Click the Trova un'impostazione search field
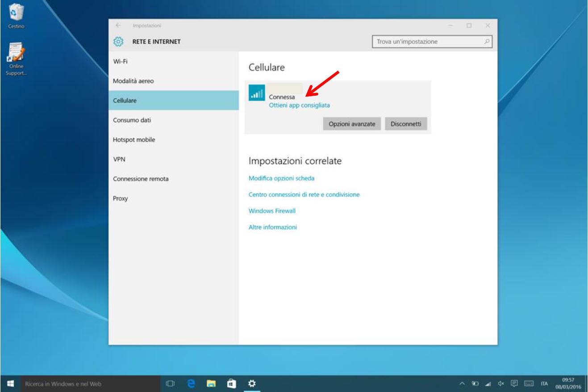Screen dimensions: 588x392 click(432, 42)
